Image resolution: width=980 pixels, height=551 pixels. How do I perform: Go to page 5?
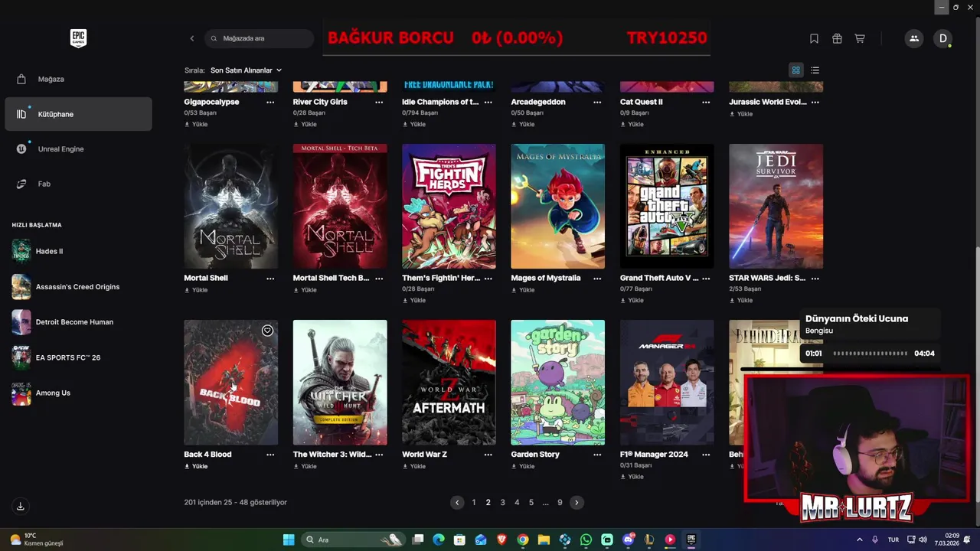pos(531,503)
